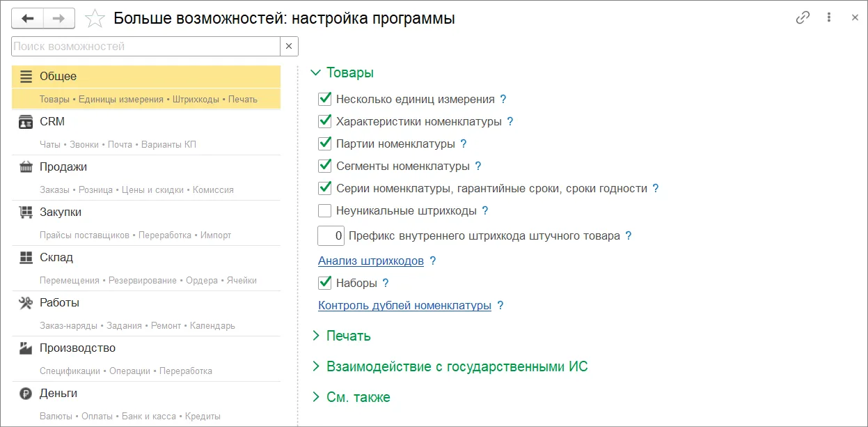Expand the См. также section
The height and width of the screenshot is (427, 868).
(x=350, y=398)
